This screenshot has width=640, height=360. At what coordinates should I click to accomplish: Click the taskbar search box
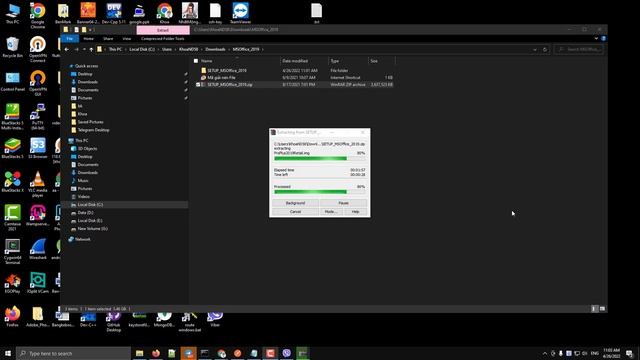coord(73,353)
